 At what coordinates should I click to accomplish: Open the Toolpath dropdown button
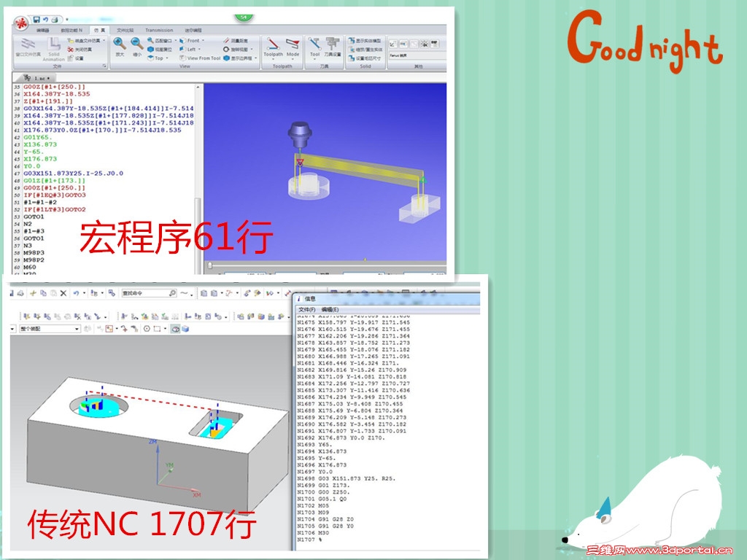coord(273,48)
